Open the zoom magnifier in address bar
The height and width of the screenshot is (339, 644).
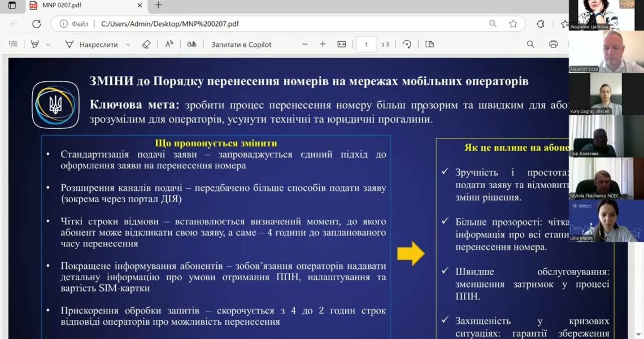click(493, 24)
